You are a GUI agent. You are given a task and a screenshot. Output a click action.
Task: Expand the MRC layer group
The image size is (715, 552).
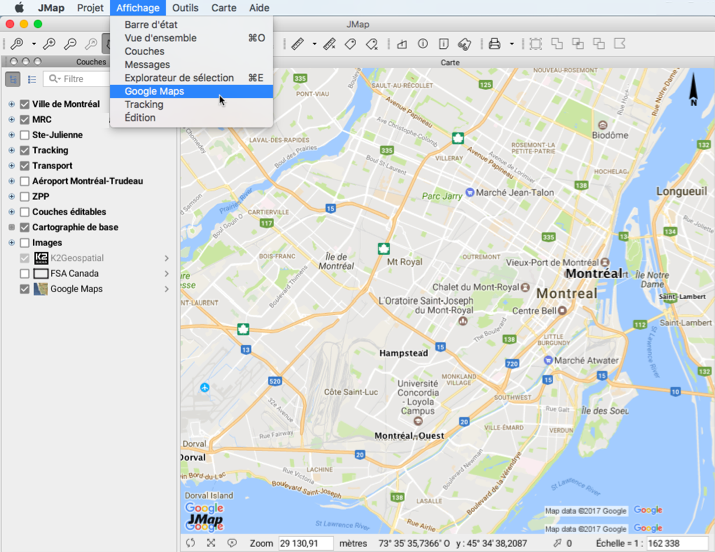[11, 120]
